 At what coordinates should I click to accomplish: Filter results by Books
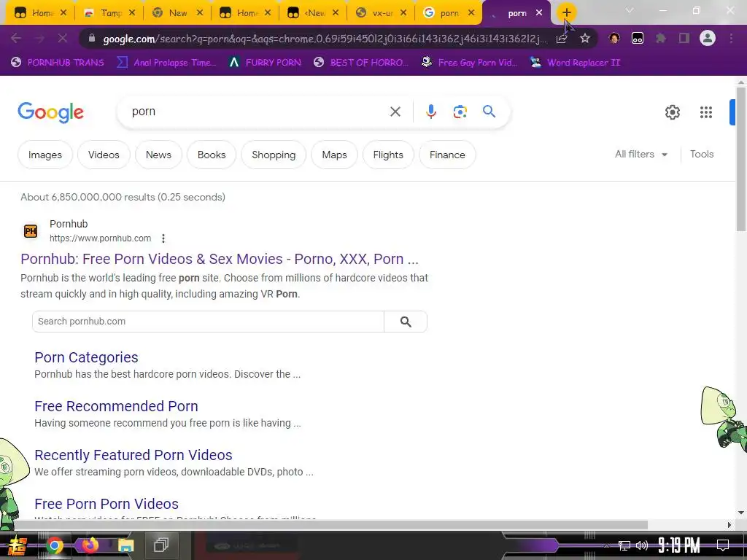(x=212, y=155)
